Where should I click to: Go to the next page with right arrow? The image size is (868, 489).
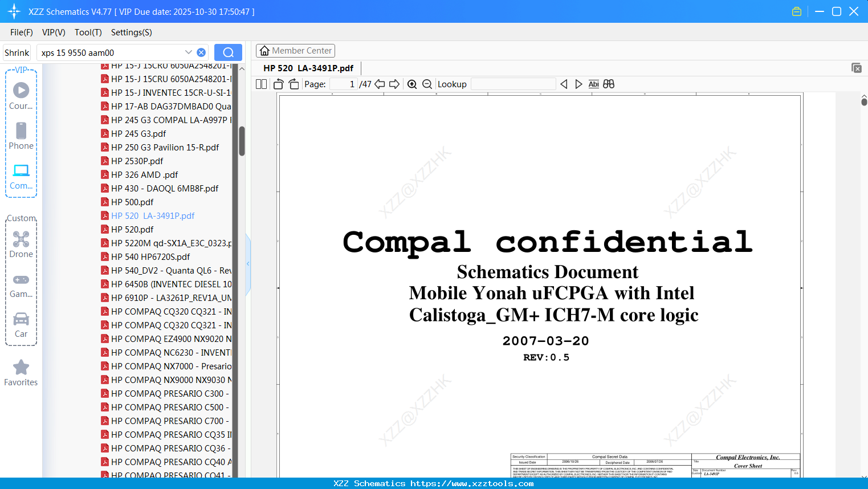click(x=394, y=84)
